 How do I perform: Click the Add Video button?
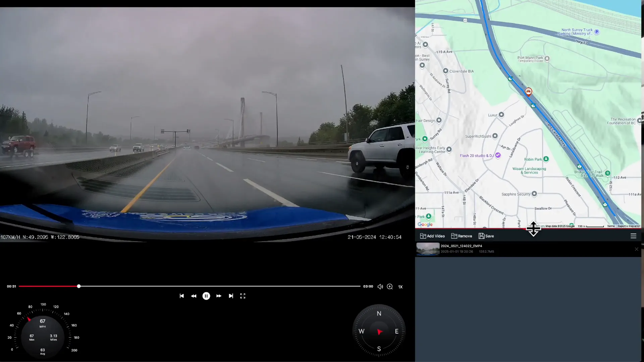pyautogui.click(x=433, y=236)
